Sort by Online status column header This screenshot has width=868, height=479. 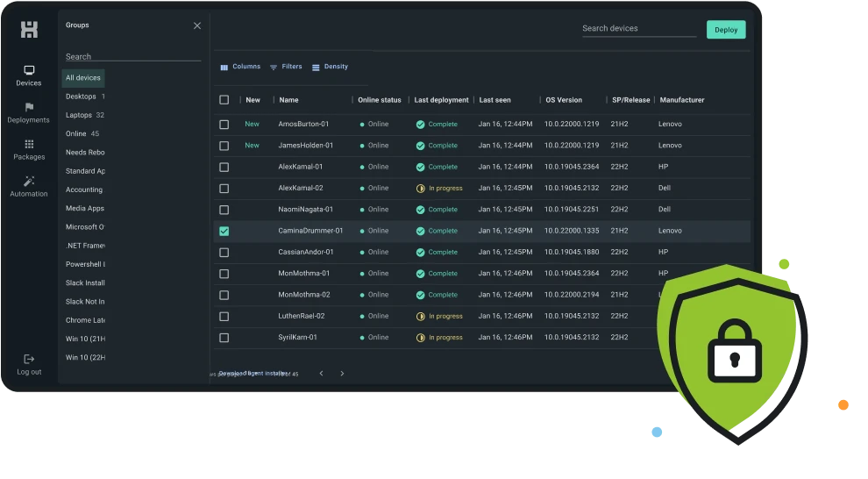pos(379,100)
